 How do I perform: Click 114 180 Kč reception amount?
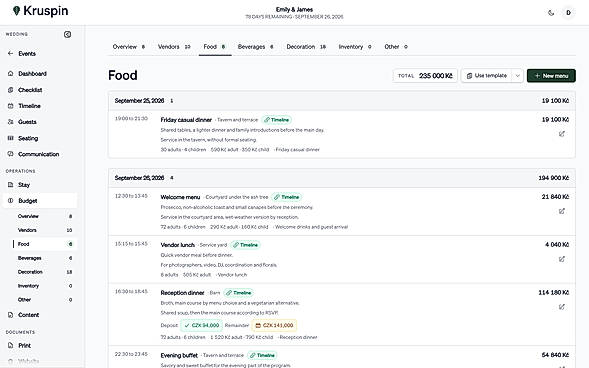553,293
